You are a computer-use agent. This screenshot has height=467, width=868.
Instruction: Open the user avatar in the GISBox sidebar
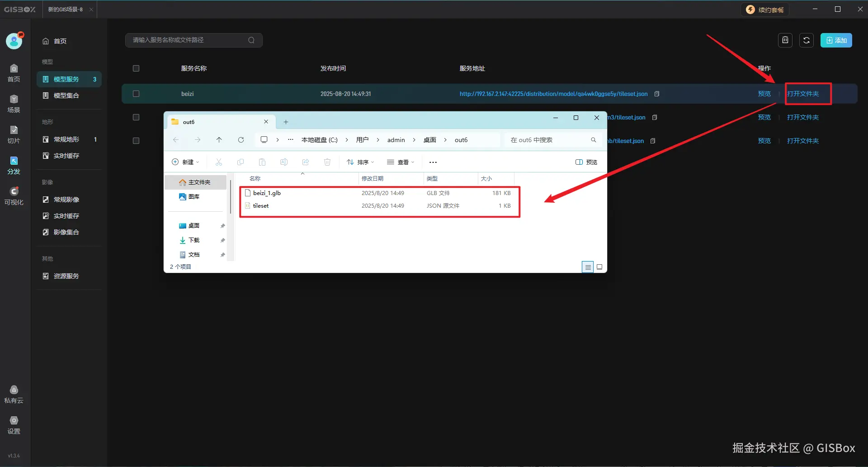pyautogui.click(x=14, y=41)
